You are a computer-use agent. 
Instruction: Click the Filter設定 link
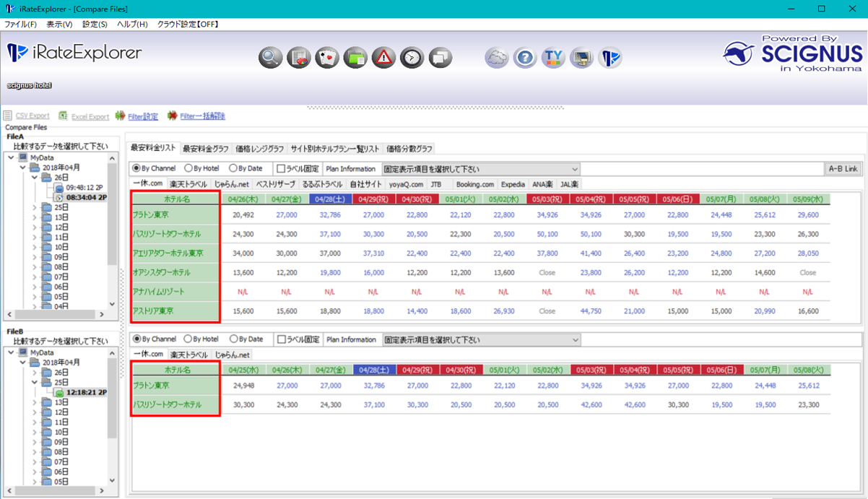pyautogui.click(x=142, y=116)
